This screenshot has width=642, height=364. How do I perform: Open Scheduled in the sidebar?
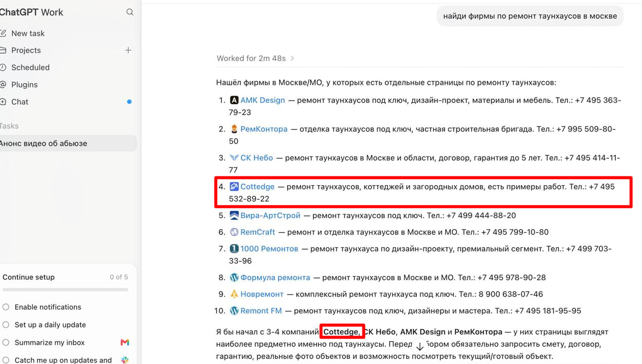tap(30, 68)
